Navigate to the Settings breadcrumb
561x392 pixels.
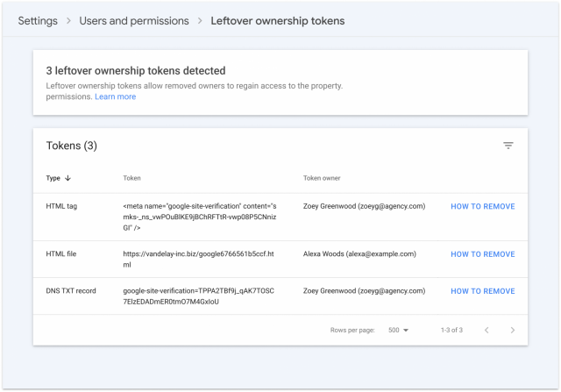[38, 20]
